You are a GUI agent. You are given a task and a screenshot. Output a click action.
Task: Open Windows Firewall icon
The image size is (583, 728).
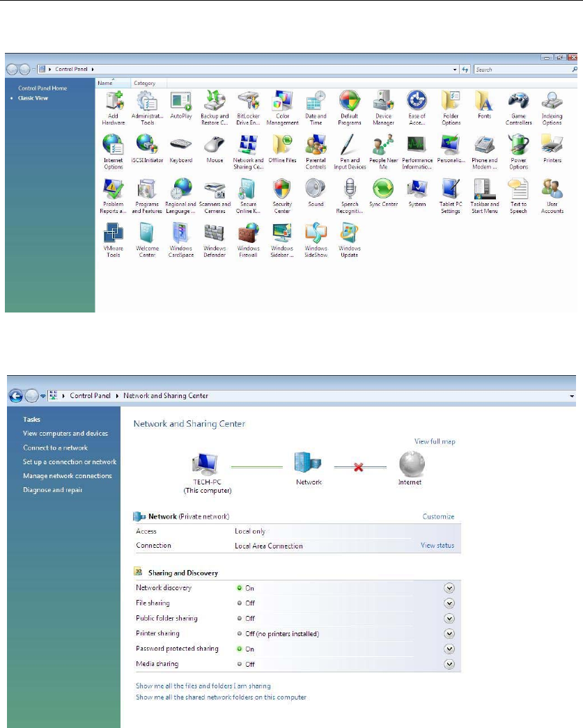point(249,240)
